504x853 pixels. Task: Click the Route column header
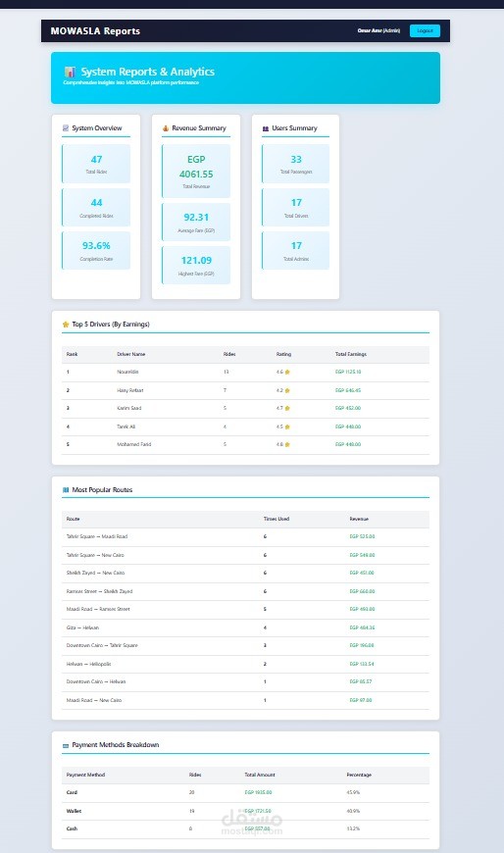73,519
